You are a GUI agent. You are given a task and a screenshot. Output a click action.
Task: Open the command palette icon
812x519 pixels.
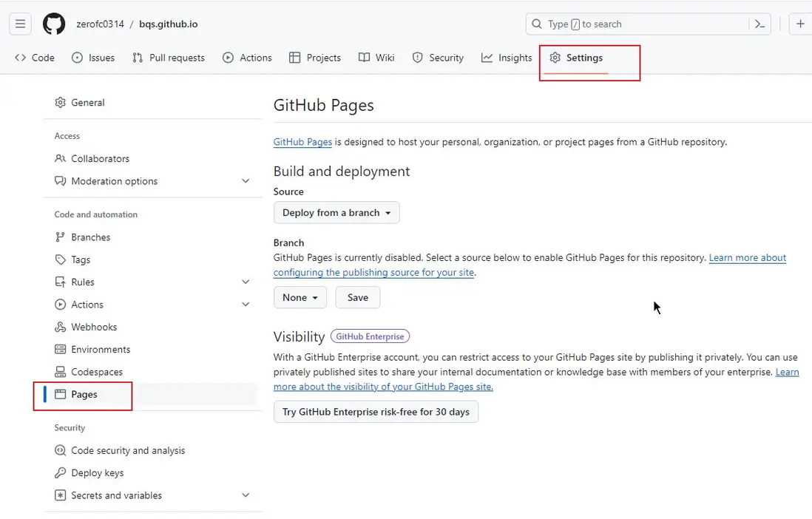(759, 24)
